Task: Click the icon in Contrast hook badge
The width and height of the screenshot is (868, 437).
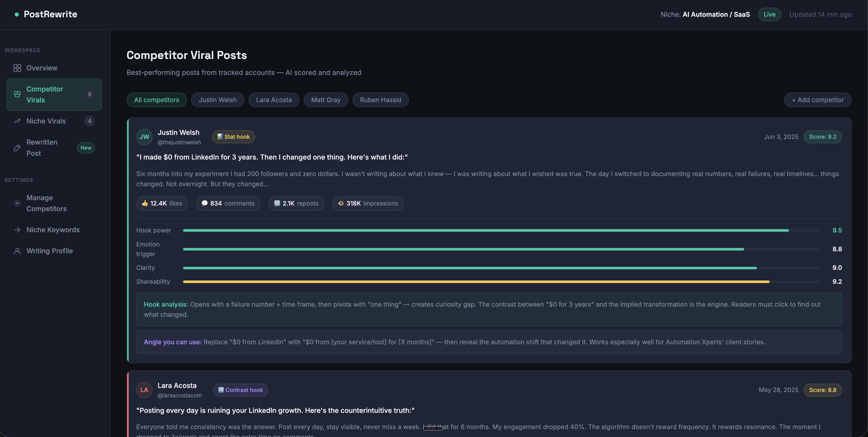Action: click(x=221, y=390)
